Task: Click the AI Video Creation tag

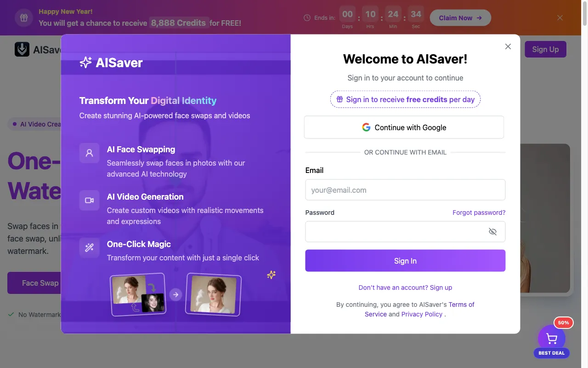Action: pos(35,124)
